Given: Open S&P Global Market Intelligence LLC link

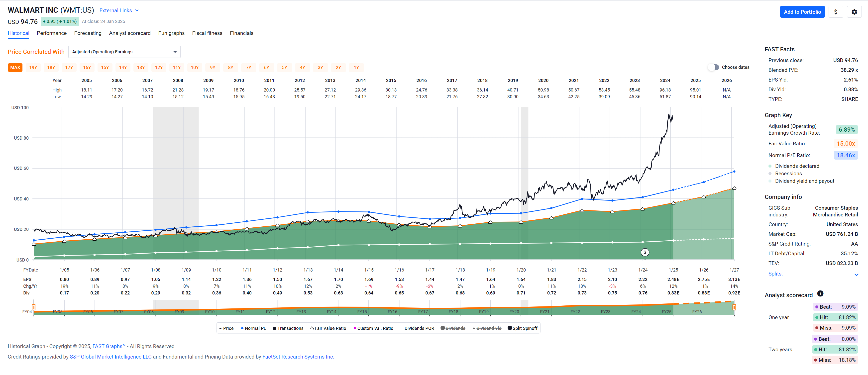Looking at the screenshot, I should point(110,357).
